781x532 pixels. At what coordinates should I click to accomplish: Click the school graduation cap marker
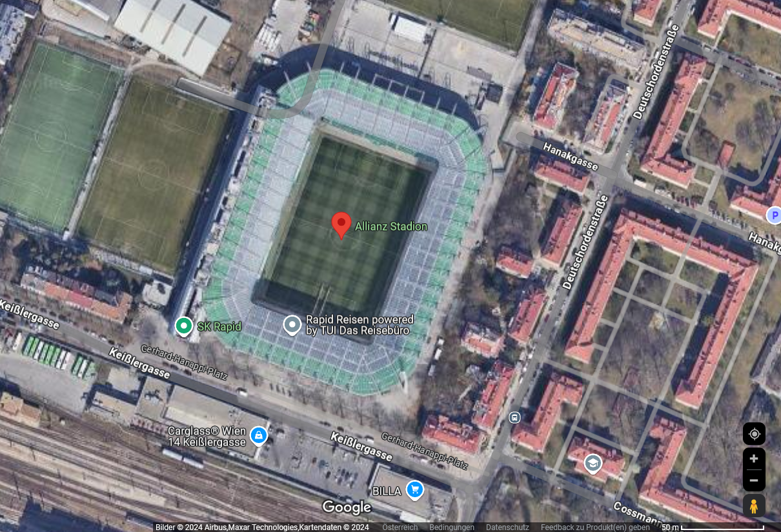click(593, 463)
